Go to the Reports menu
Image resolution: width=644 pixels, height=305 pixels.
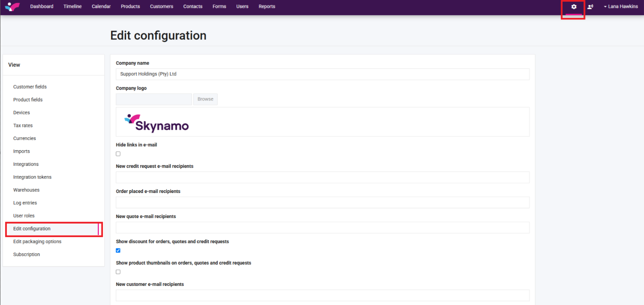(267, 7)
